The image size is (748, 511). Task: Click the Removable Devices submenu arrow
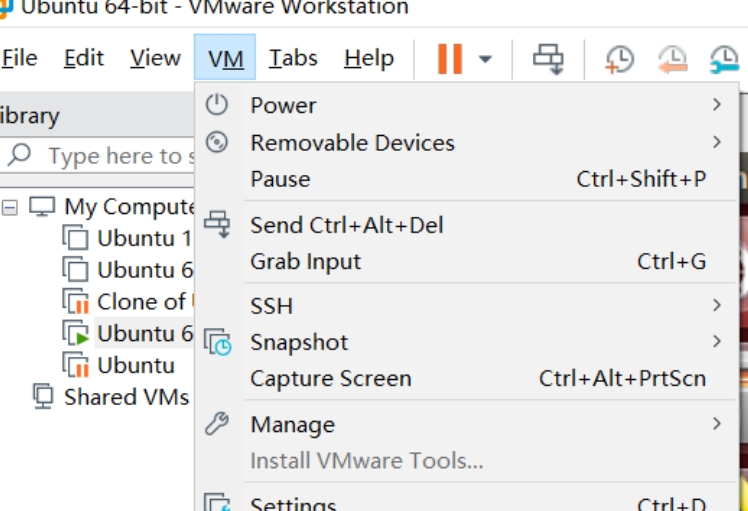click(717, 142)
